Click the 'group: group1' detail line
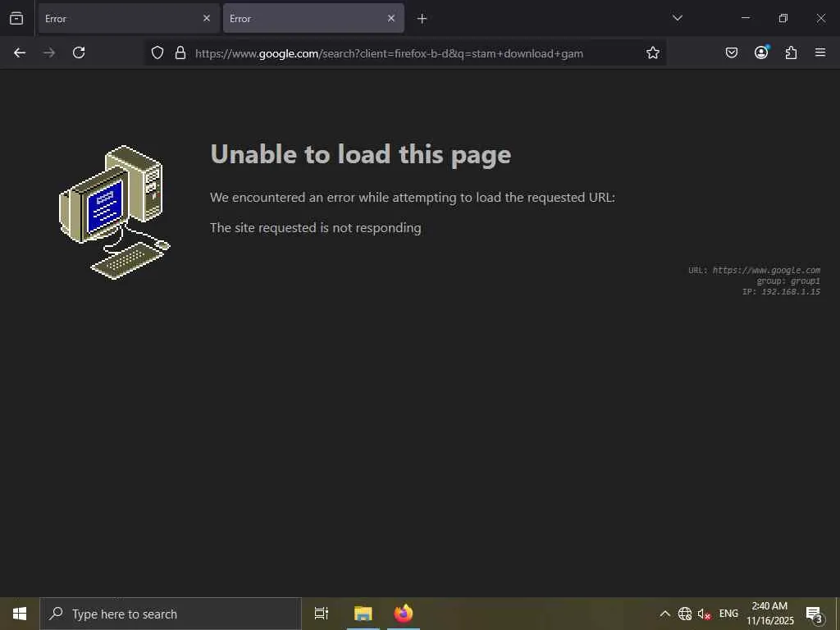This screenshot has width=840, height=630. coord(788,281)
